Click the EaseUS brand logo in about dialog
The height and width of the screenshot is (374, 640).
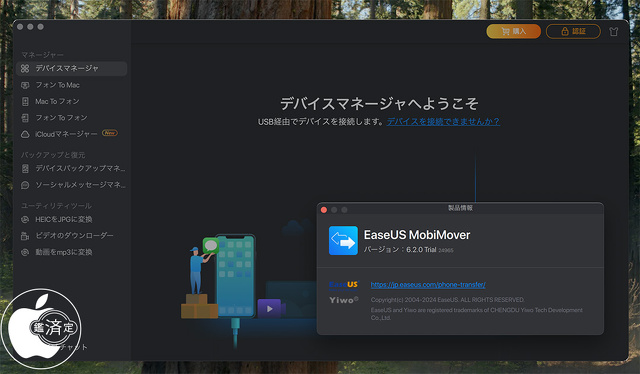coord(343,285)
